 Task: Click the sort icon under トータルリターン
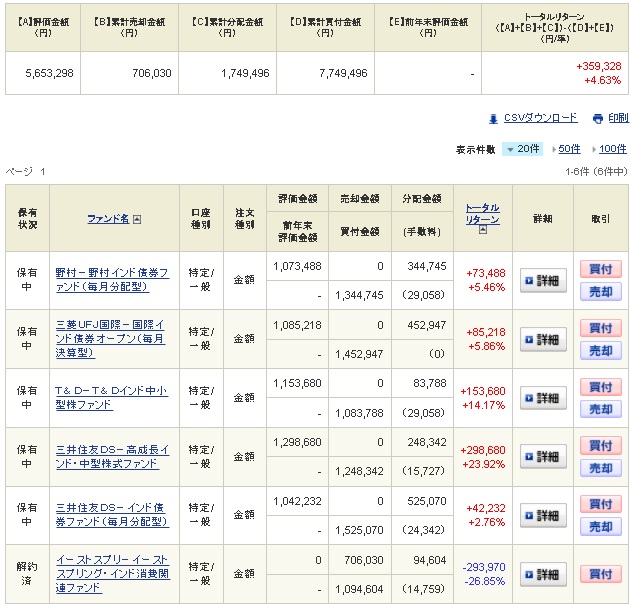[482, 230]
